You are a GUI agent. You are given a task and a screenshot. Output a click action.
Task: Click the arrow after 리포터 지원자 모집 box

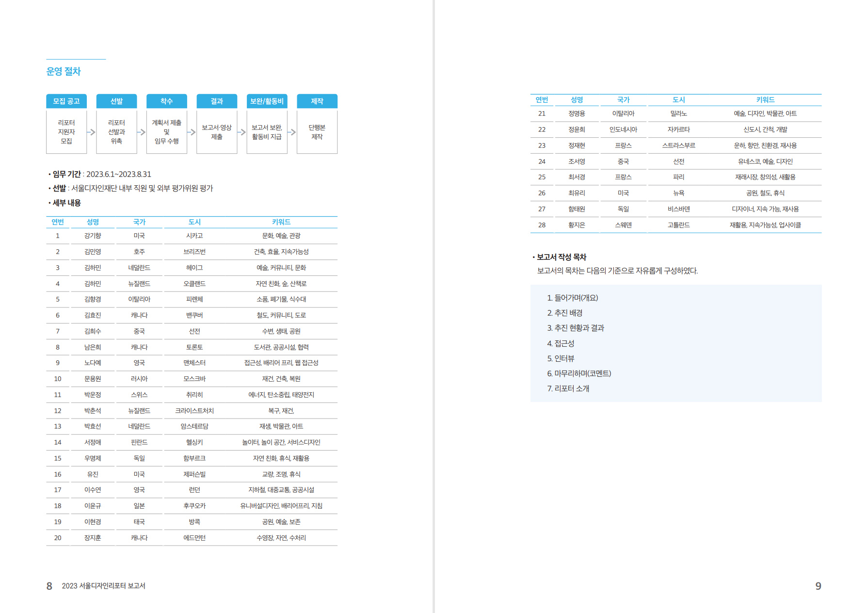91,132
